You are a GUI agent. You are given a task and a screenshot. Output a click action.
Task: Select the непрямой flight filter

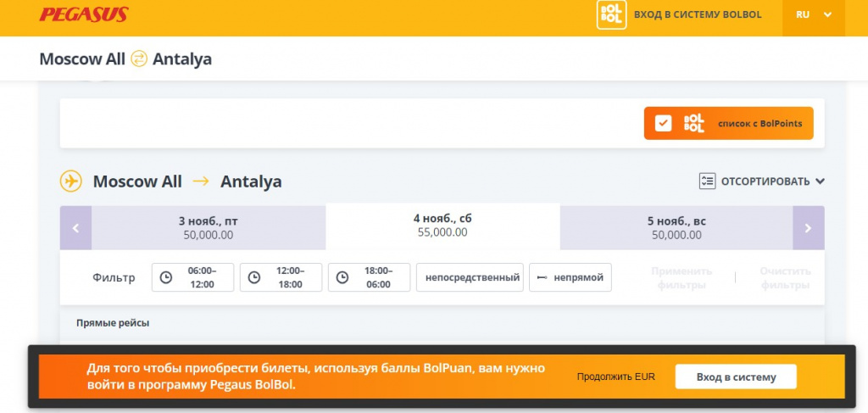pyautogui.click(x=570, y=277)
